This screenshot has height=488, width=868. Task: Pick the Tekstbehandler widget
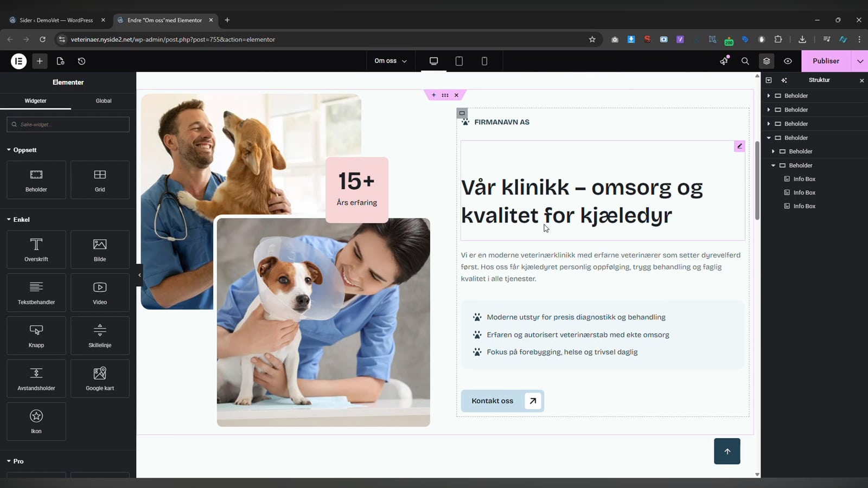[x=36, y=292]
